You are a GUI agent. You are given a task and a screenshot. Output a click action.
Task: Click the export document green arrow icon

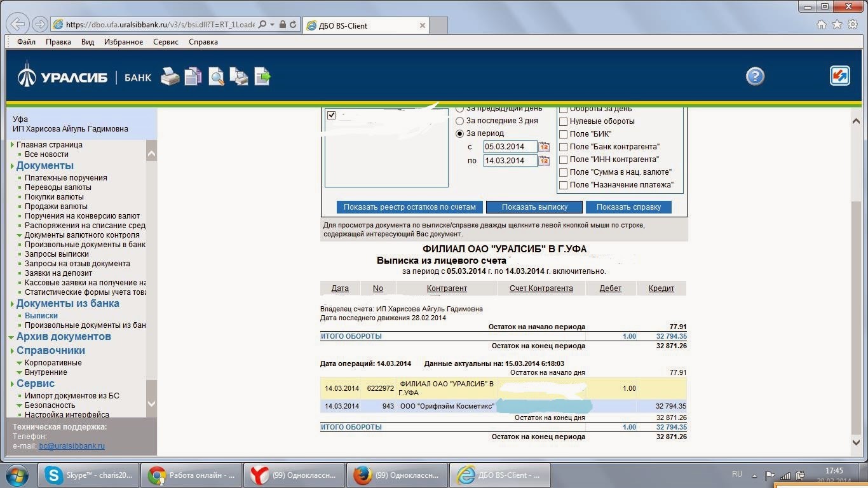click(x=262, y=76)
